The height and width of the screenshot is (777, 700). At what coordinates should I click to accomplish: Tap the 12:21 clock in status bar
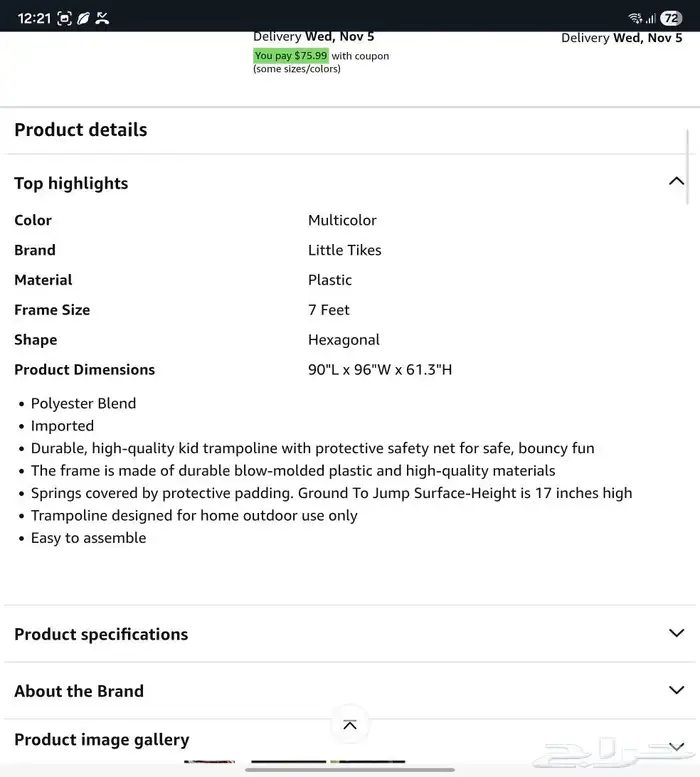coord(33,17)
